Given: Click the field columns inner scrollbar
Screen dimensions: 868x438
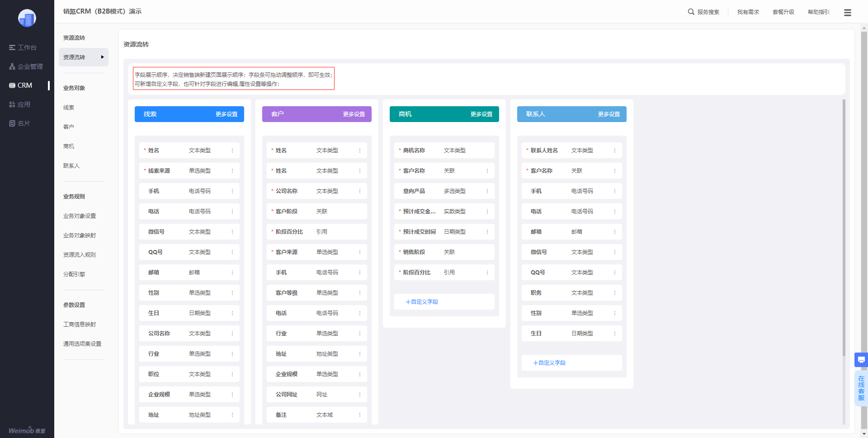Looking at the screenshot, I should (844, 228).
